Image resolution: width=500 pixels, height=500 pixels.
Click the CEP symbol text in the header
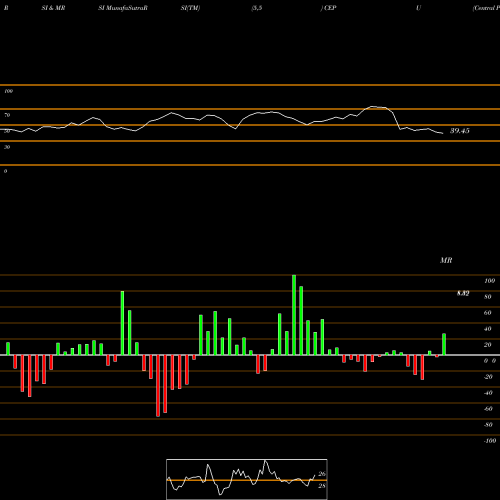[x=330, y=8]
